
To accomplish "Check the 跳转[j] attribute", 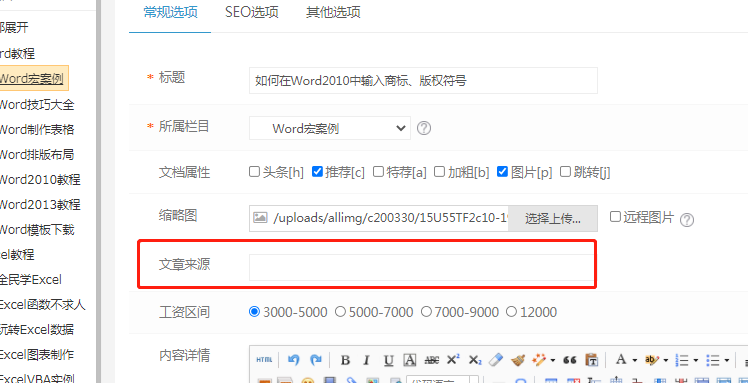I will [565, 171].
